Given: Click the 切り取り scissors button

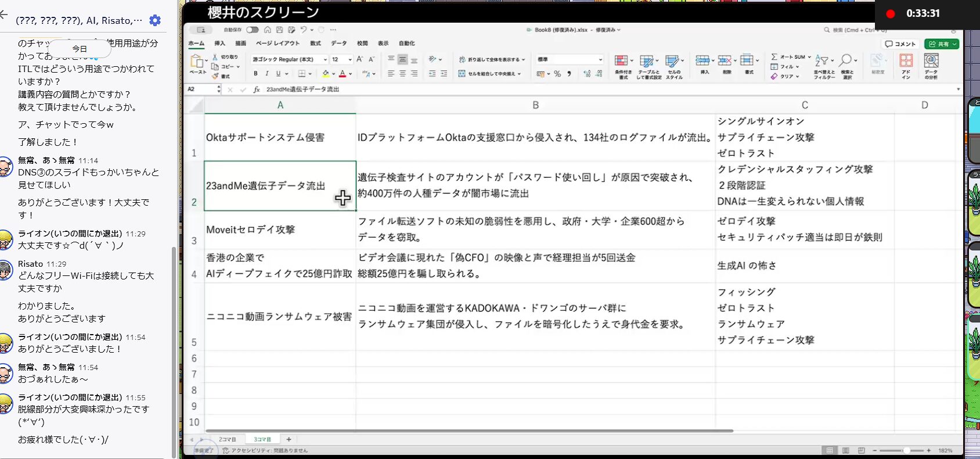Looking at the screenshot, I should pyautogui.click(x=225, y=57).
